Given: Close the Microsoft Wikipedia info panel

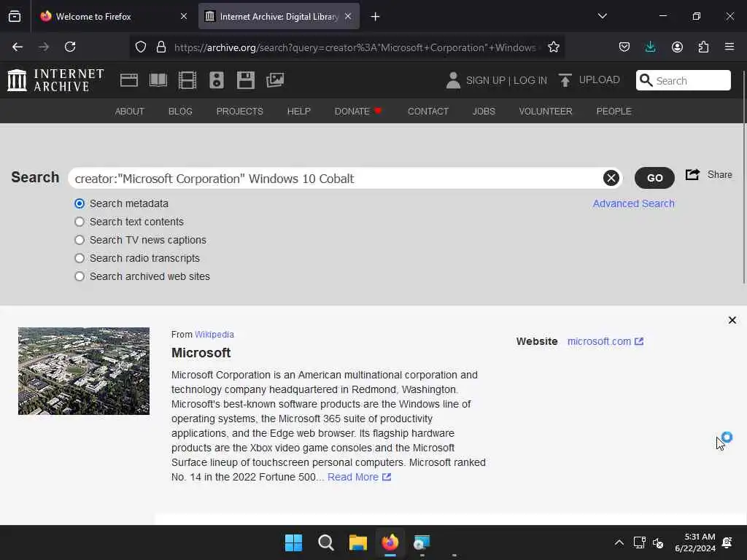Looking at the screenshot, I should point(732,320).
